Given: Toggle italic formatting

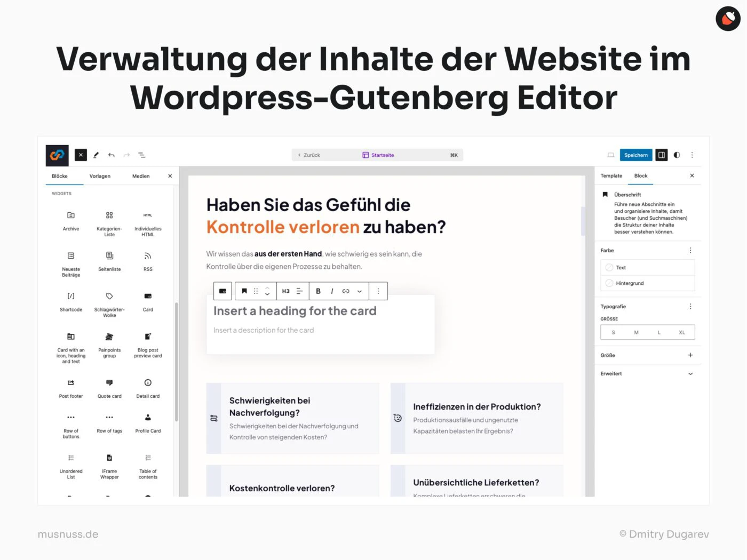Looking at the screenshot, I should tap(332, 291).
